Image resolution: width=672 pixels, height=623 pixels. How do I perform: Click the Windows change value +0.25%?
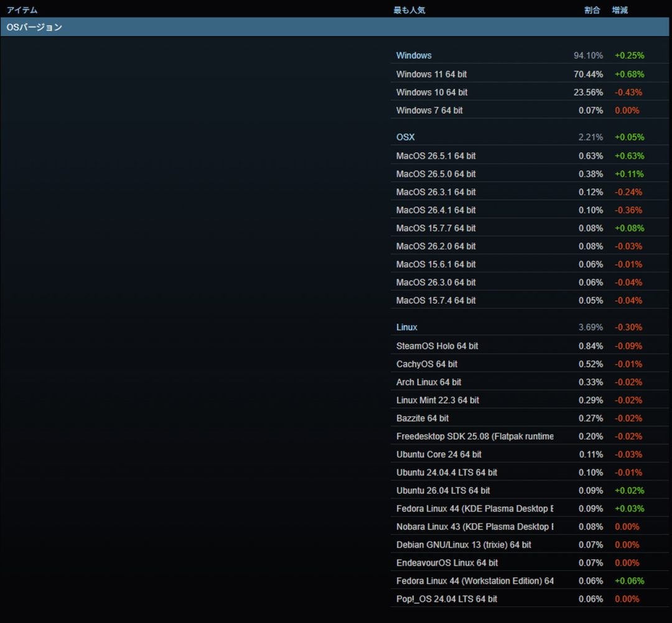629,55
